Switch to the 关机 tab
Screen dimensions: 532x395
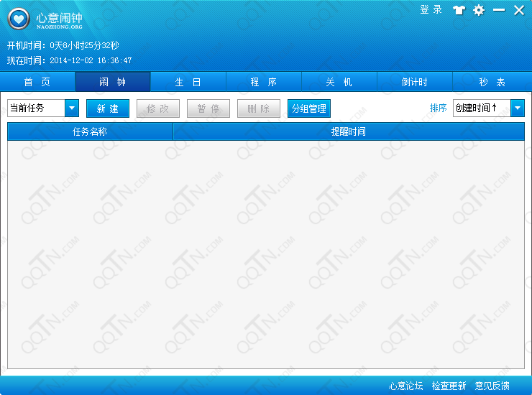339,82
